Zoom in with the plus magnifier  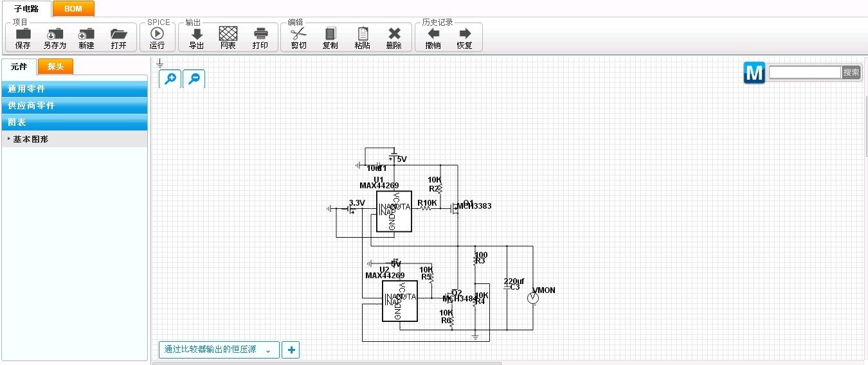point(170,78)
